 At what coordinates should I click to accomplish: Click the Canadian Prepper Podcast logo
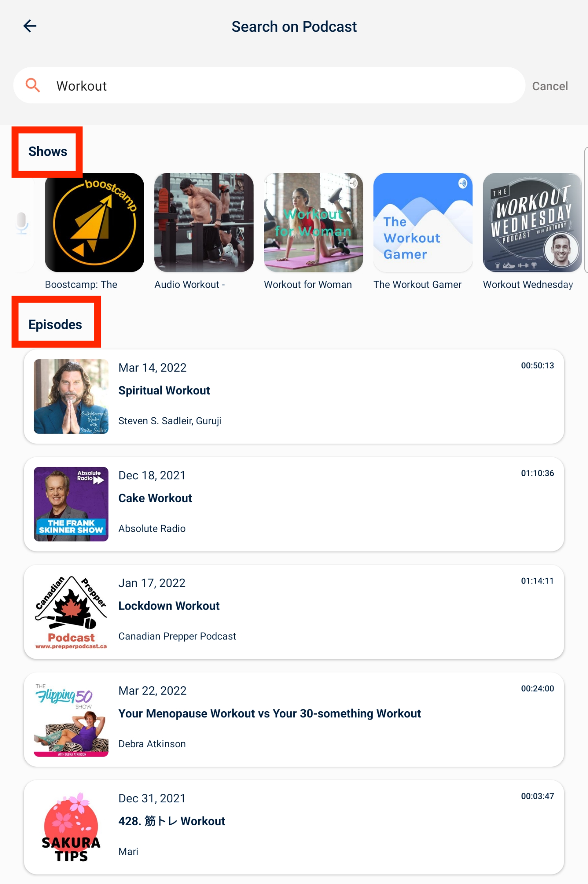click(71, 612)
